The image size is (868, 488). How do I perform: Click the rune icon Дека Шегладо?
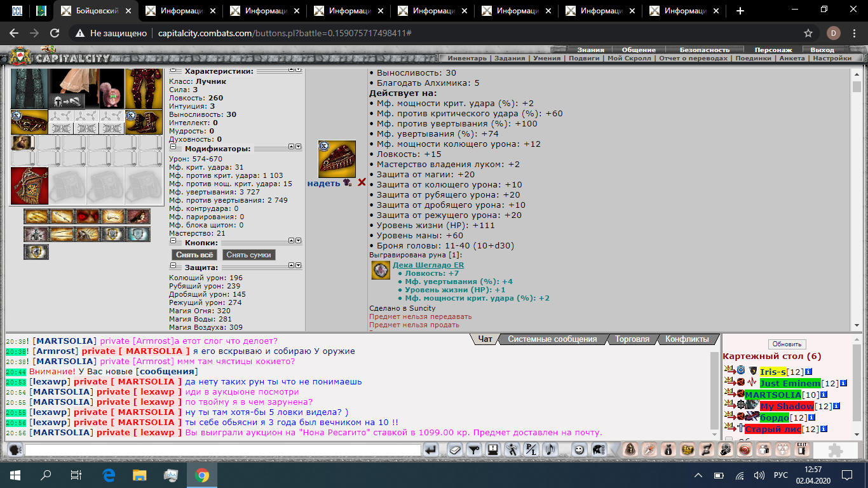click(x=381, y=270)
